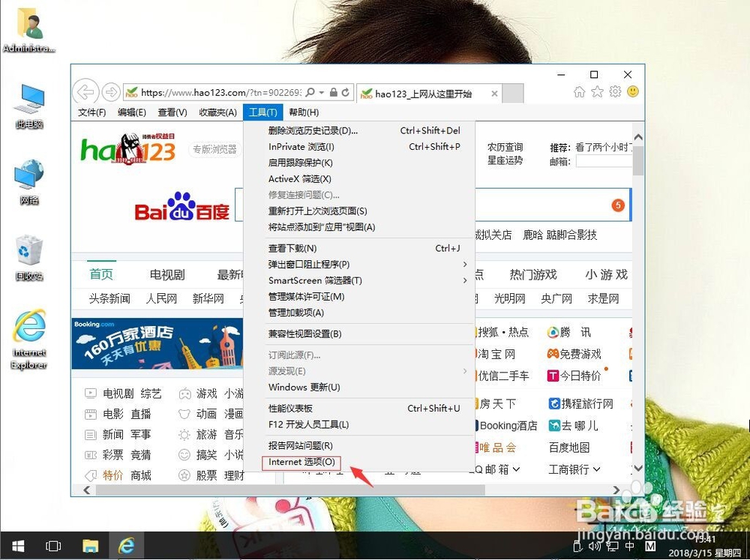Choose 兼容性视图设置(B) menu entry
Image resolution: width=750 pixels, height=560 pixels.
(x=360, y=334)
